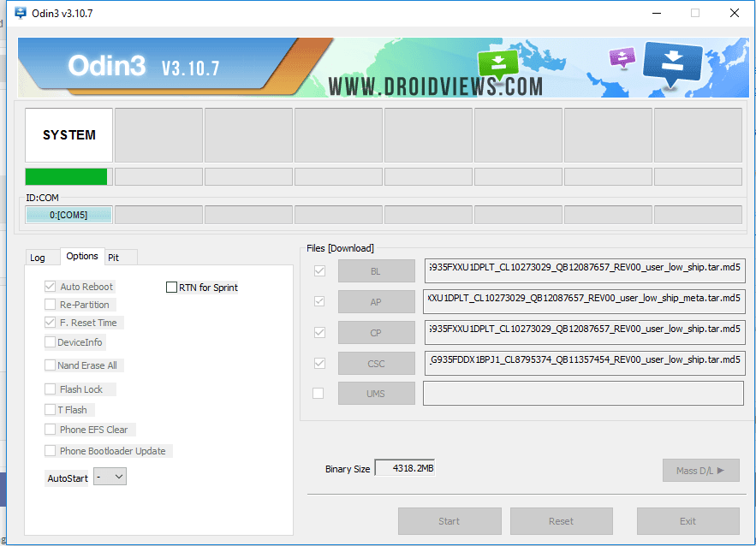Enable Nand Erase All checkbox

pos(51,365)
